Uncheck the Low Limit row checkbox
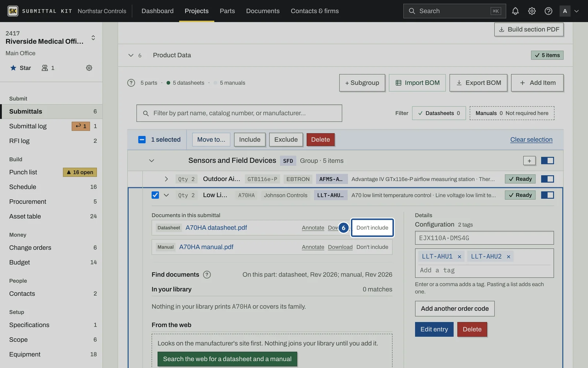Viewport: 588px width, 368px height. [x=155, y=195]
